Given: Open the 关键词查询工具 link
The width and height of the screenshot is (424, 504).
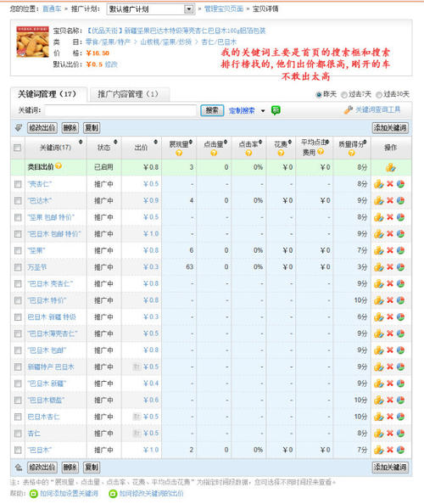Looking at the screenshot, I should (x=377, y=110).
